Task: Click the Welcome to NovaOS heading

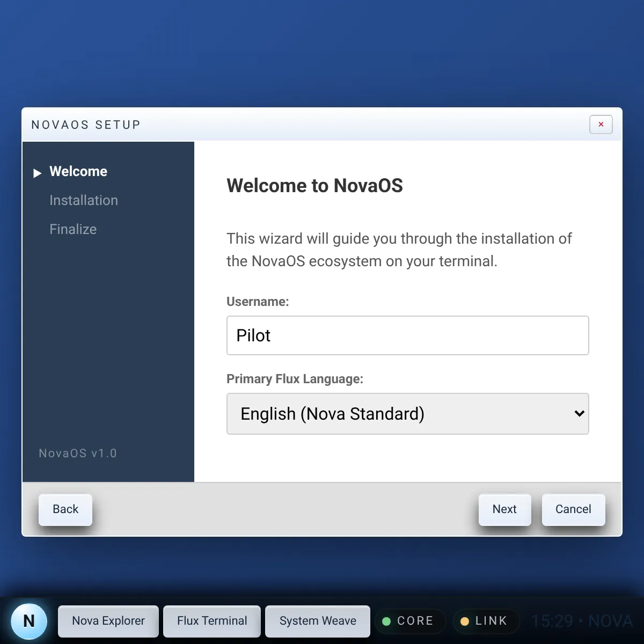Action: tap(314, 186)
